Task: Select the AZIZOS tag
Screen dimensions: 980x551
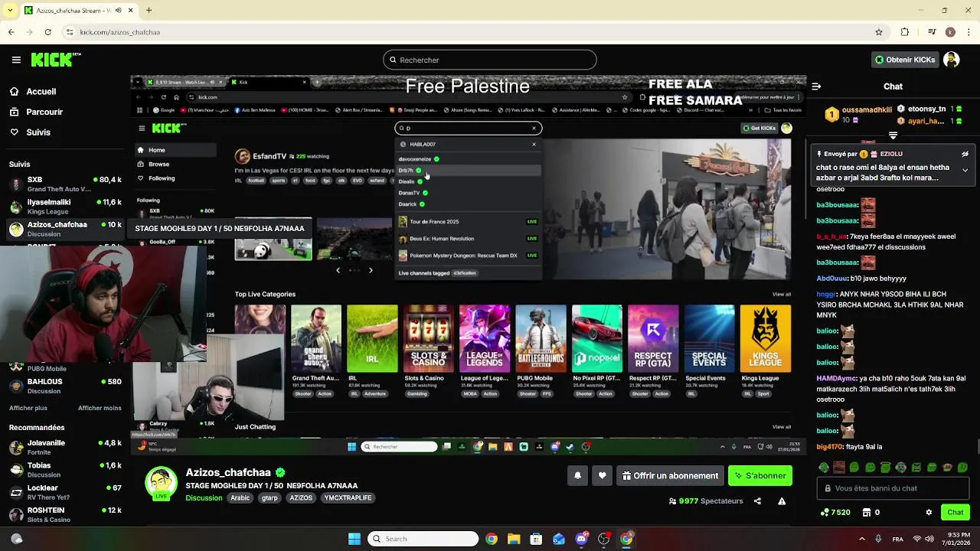Action: pos(301,497)
